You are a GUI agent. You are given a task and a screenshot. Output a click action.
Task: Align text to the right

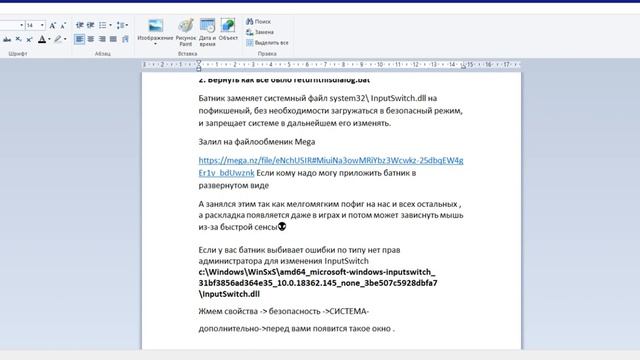102,39
